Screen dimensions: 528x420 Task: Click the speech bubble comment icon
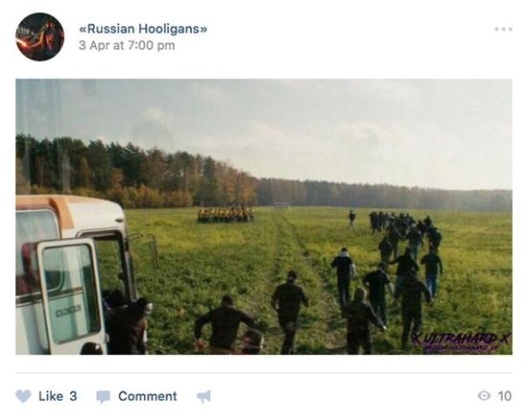103,397
